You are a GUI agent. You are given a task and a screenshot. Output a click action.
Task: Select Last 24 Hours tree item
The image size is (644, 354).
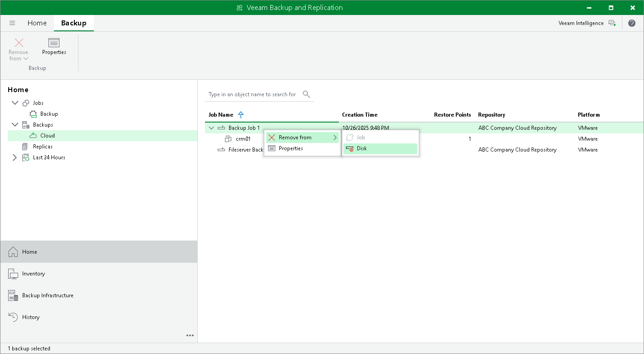click(x=49, y=157)
